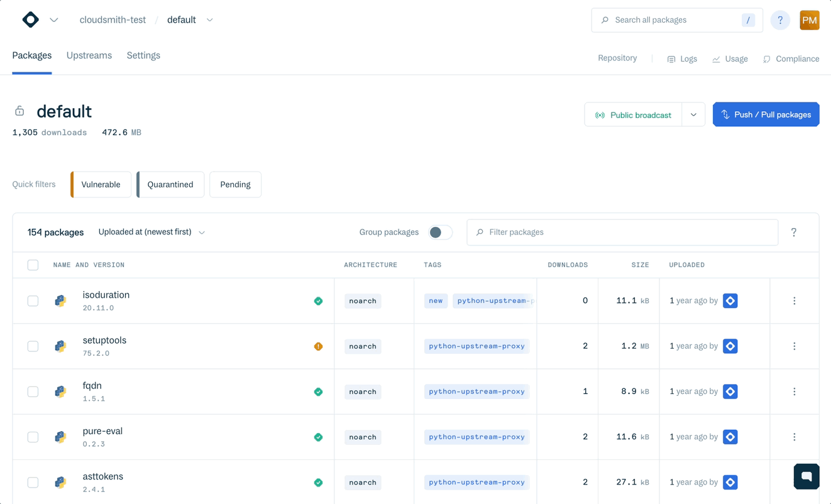Click the Python icon for asttokens
831x504 pixels.
click(60, 483)
